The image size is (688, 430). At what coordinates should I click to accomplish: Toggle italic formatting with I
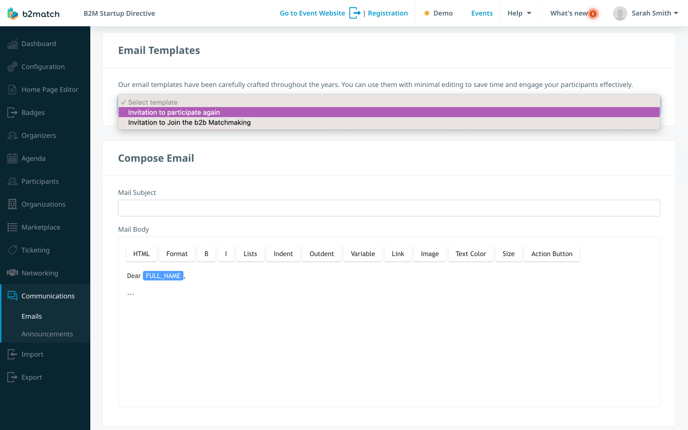[226, 254]
